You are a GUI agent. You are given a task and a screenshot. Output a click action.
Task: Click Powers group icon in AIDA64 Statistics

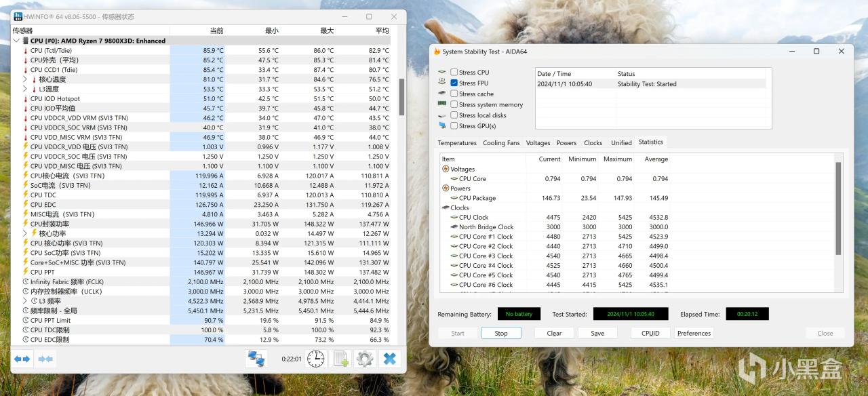[446, 189]
